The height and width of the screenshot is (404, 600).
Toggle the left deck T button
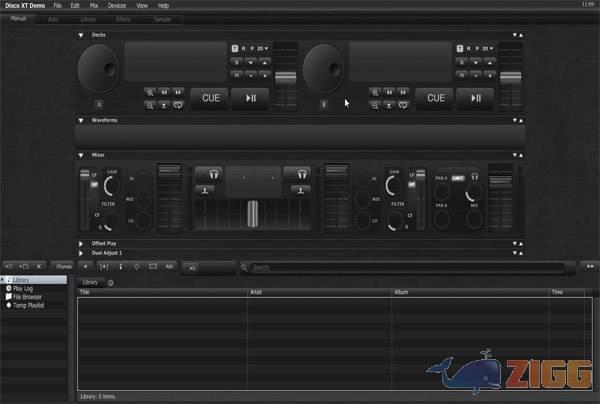click(x=235, y=48)
